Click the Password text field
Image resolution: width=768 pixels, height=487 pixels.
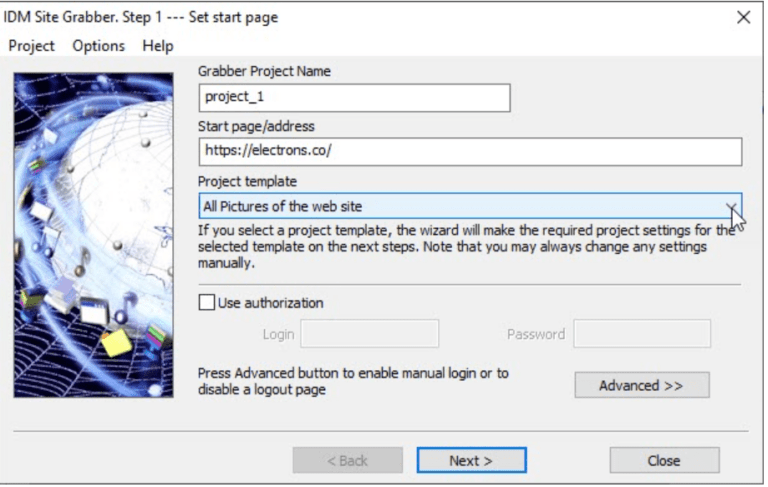click(641, 334)
